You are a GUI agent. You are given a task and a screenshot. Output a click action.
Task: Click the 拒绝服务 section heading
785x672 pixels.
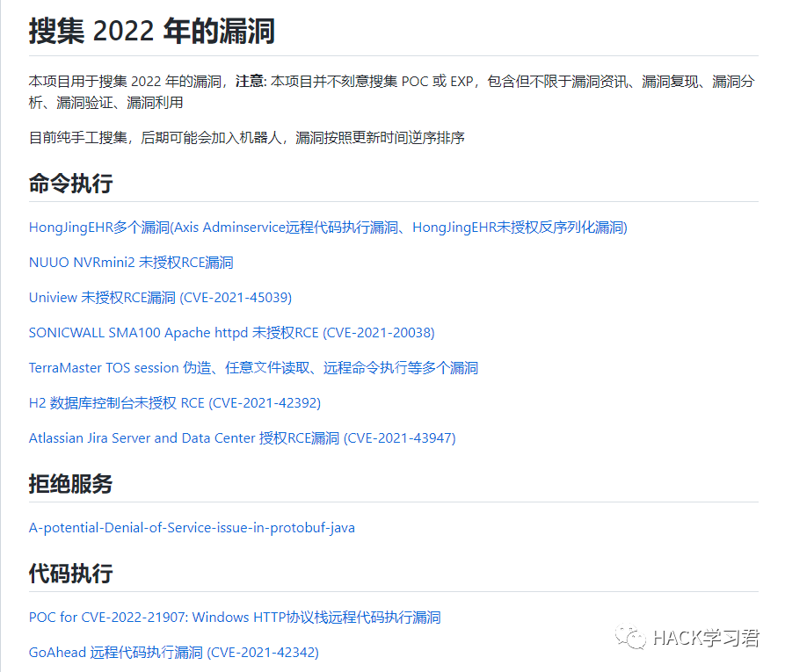click(70, 483)
